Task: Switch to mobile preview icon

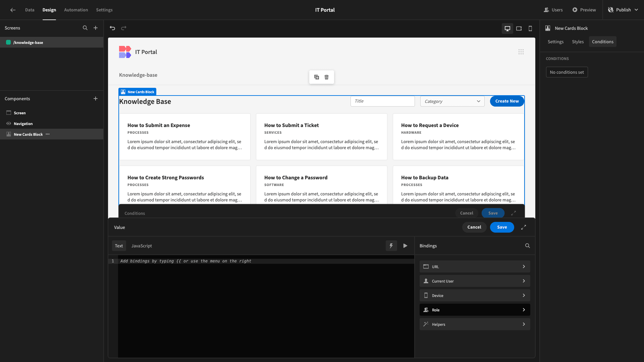Action: 530,28
